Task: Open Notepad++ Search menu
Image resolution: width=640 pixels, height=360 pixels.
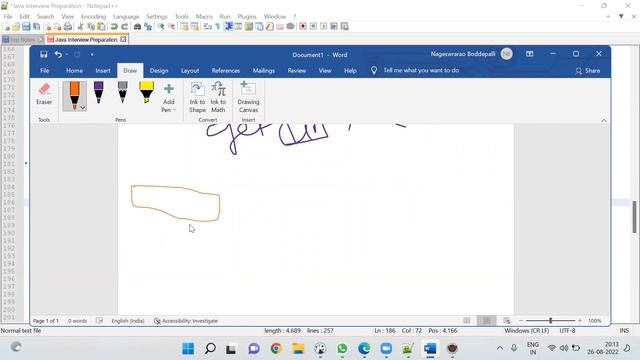Action: click(x=45, y=16)
